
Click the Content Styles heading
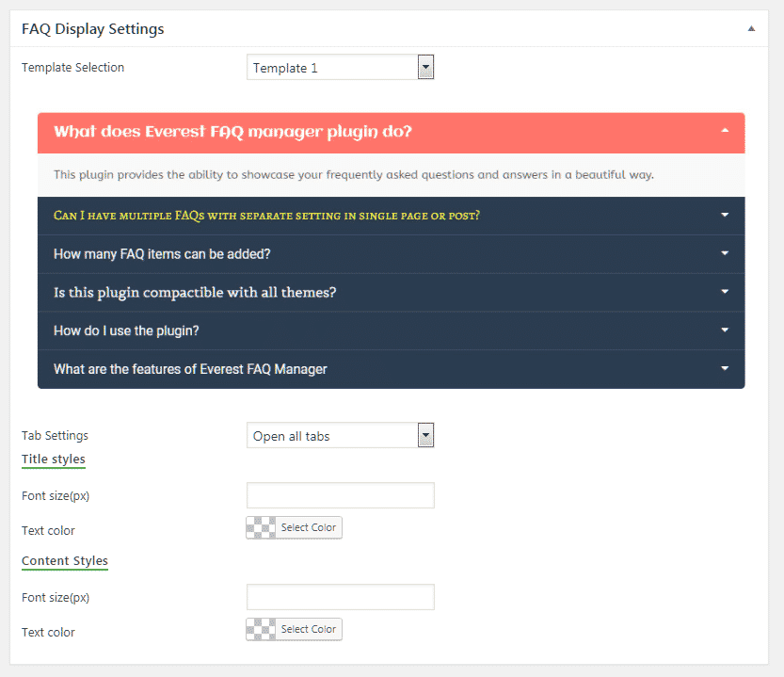pyautogui.click(x=65, y=560)
